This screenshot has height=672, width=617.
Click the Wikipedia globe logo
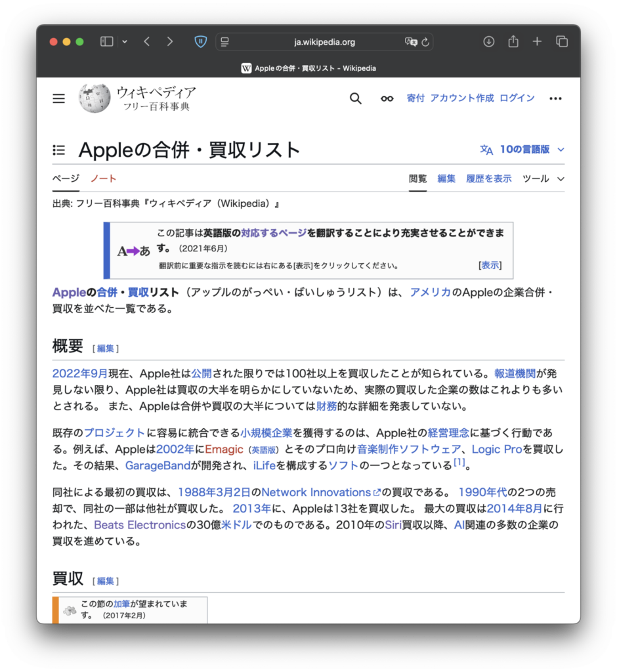(95, 98)
